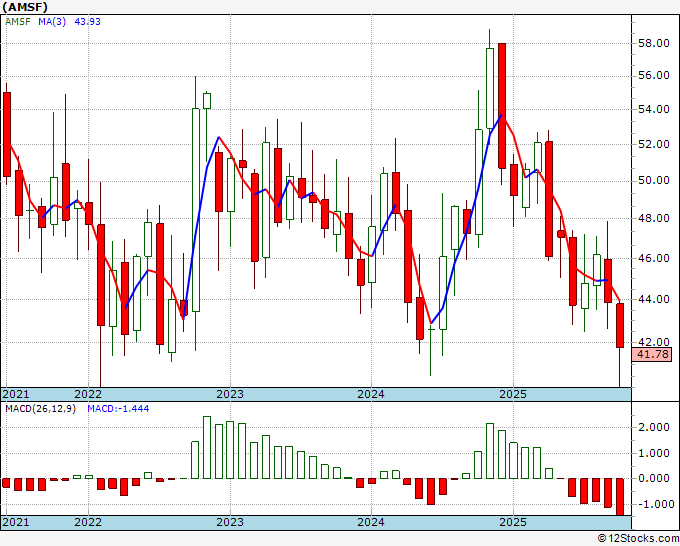This screenshot has width=680, height=546.
Task: Click the MA(3) indicator label
Action: pyautogui.click(x=52, y=21)
